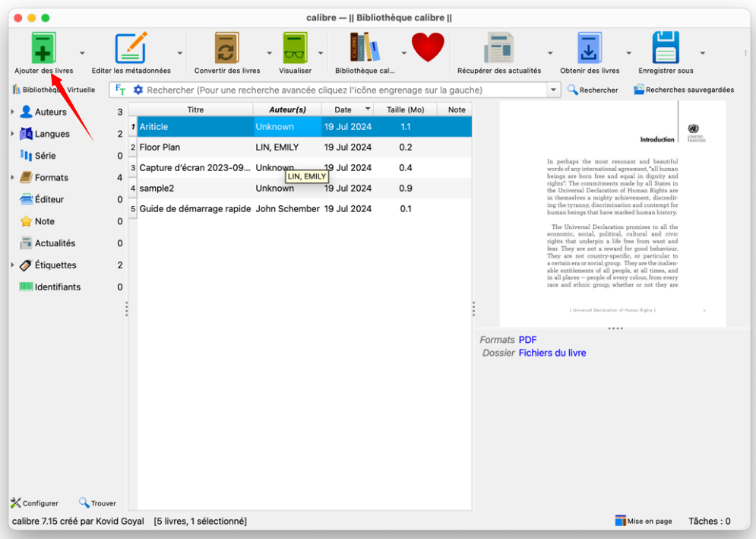Open dropdown arrow next to Ajouter des livres
Screen dimensions: 756x539
82,53
